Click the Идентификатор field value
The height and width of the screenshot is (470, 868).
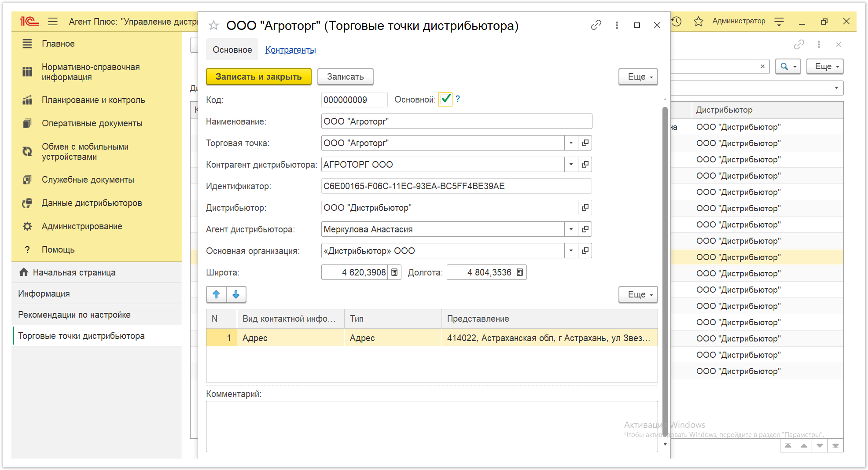click(x=456, y=186)
